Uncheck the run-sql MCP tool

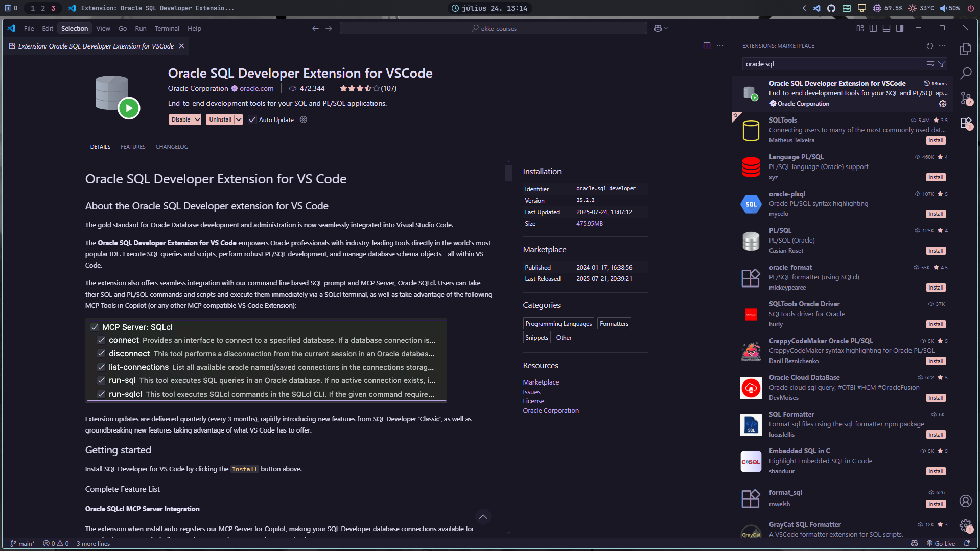point(101,380)
